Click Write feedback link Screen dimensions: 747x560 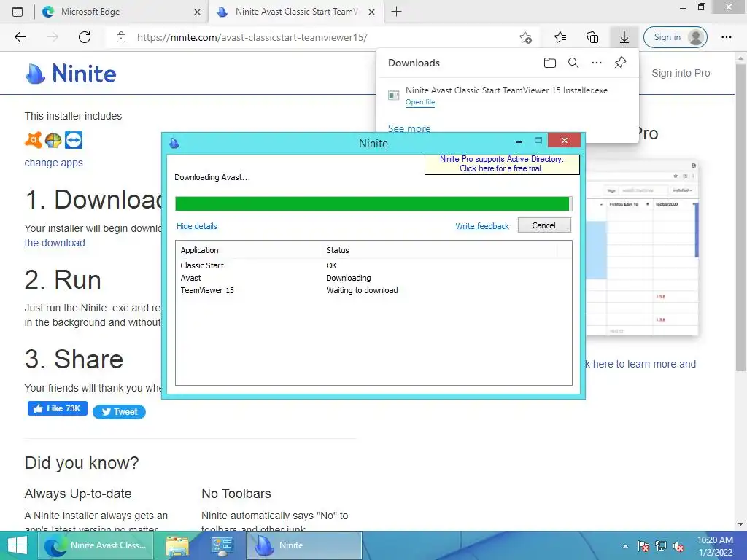482,226
